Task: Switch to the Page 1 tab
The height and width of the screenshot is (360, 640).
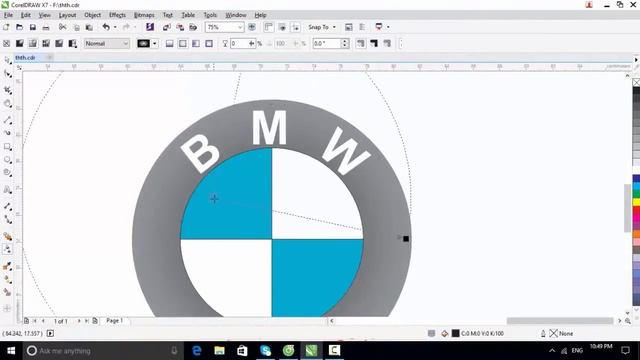Action: [x=115, y=321]
